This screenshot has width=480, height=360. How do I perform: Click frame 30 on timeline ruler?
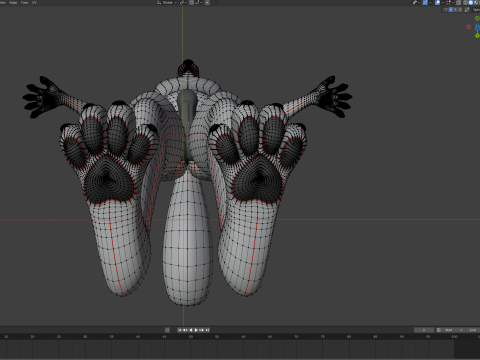point(85,337)
